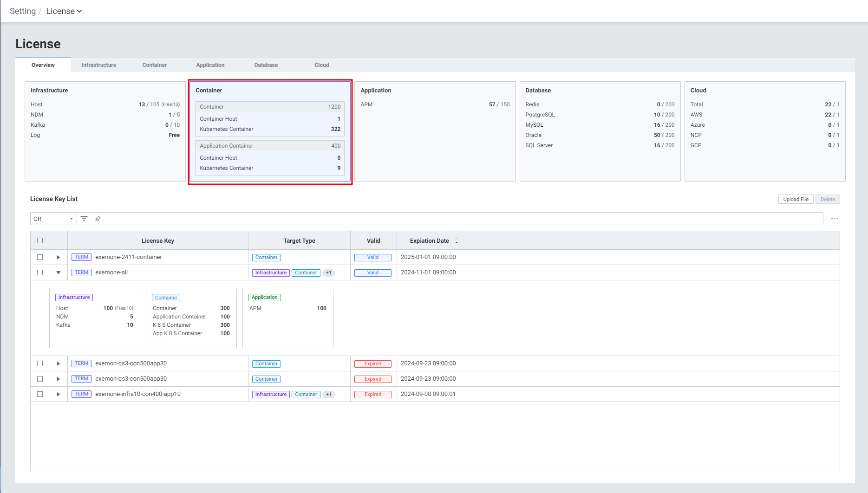Click the license filter search field
This screenshot has width=868, height=493.
(460, 219)
